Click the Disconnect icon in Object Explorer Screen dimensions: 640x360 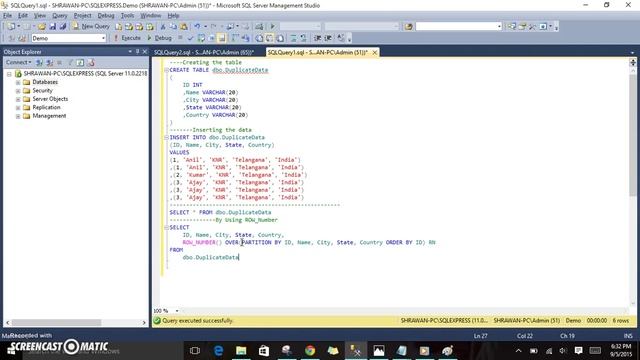coord(49,62)
